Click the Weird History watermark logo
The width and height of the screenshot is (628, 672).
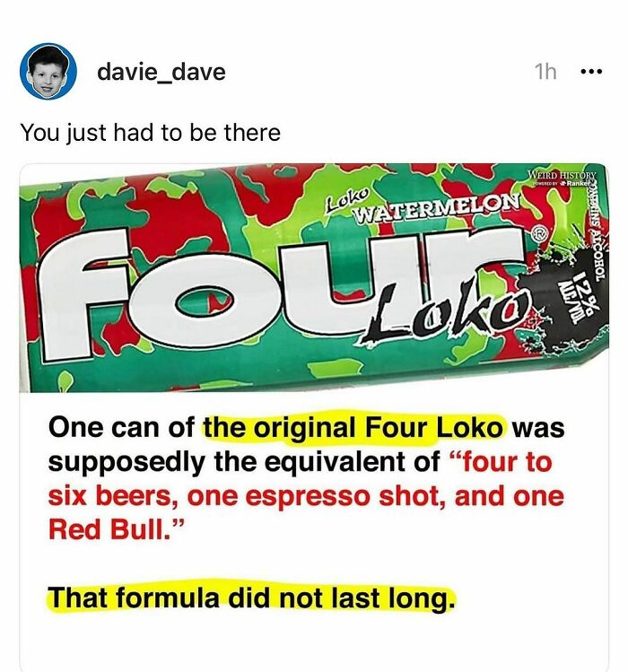562,175
